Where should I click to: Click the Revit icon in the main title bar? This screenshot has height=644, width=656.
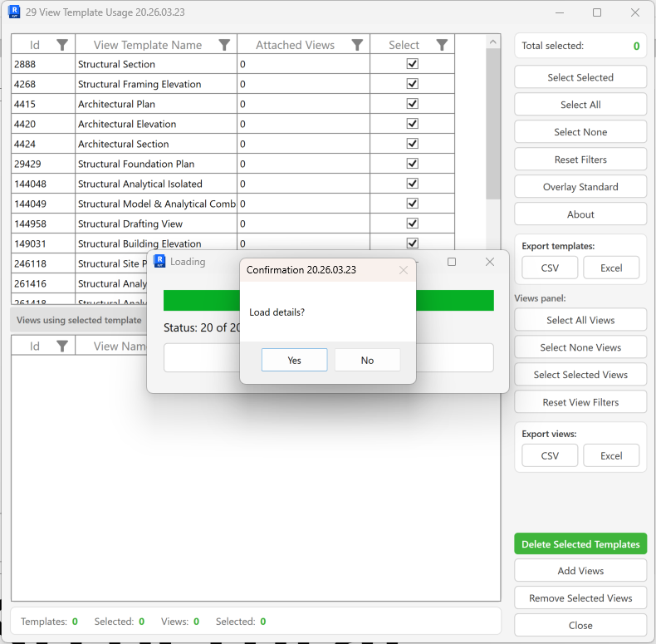[x=14, y=12]
